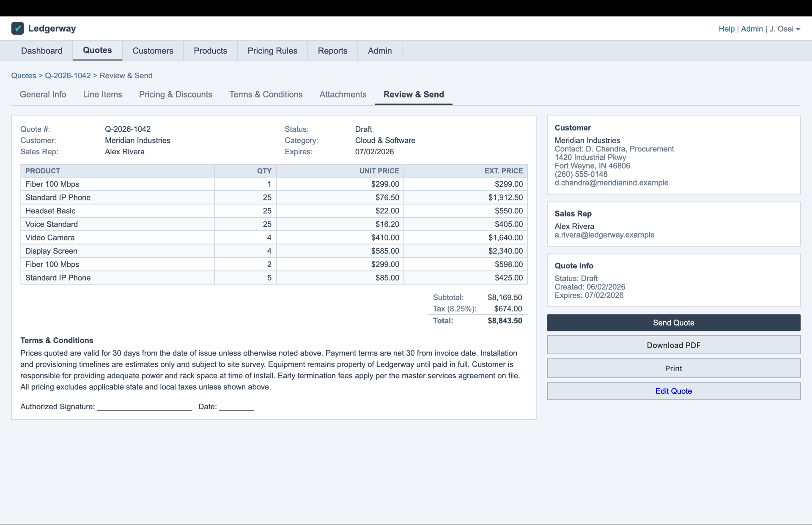Select the Review & Send sub-tab
812x525 pixels.
[414, 94]
